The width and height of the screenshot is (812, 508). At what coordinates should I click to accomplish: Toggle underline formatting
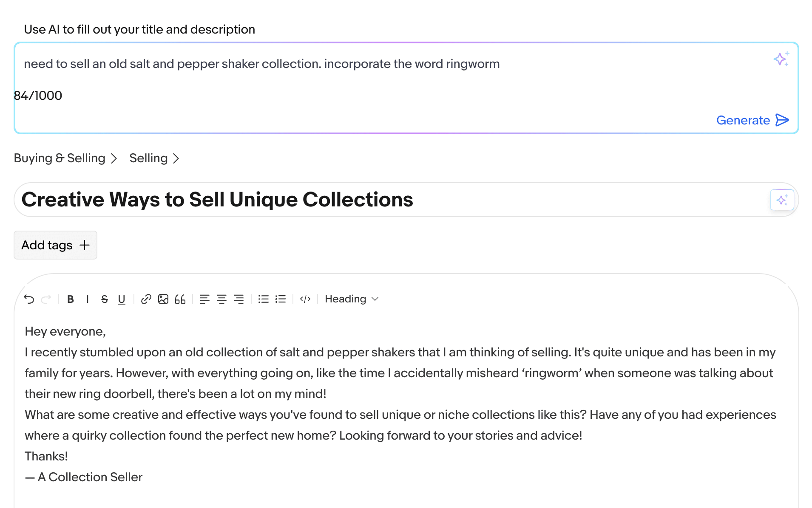coord(122,299)
